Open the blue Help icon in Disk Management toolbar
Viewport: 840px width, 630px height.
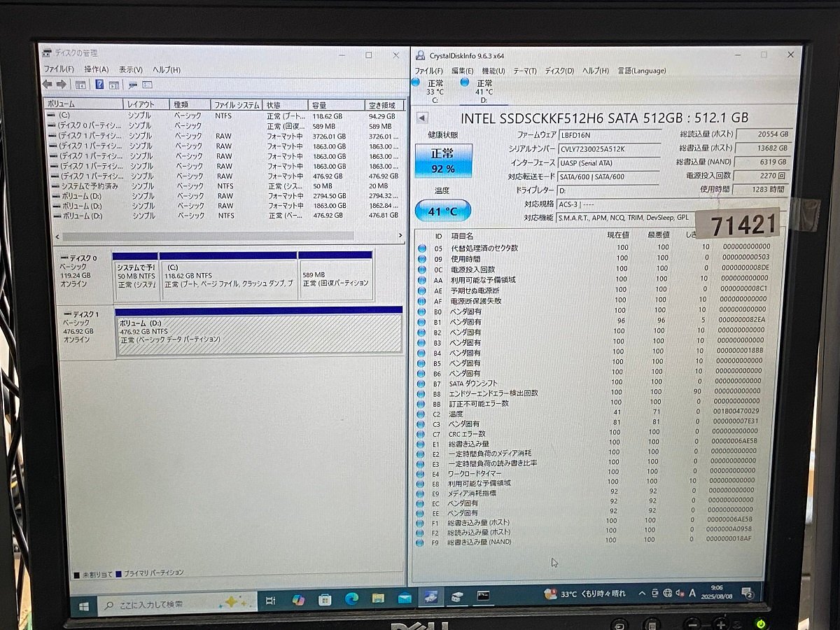coord(99,85)
